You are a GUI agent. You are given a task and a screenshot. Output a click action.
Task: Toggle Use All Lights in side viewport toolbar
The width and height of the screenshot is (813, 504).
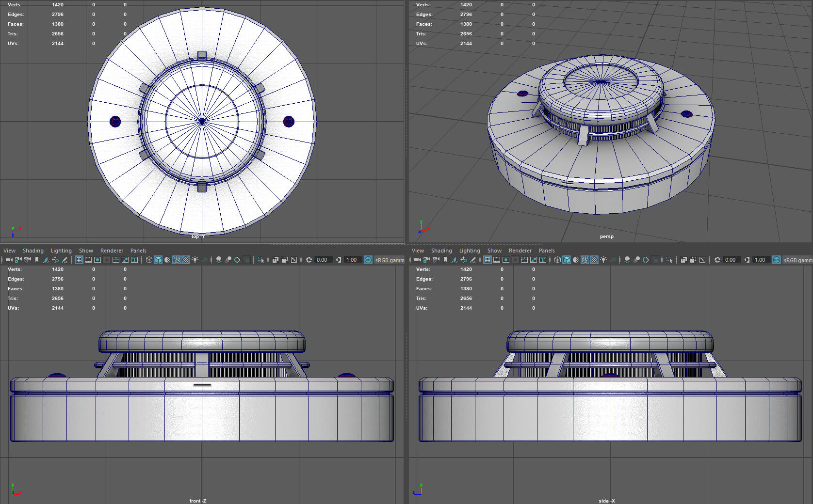click(603, 260)
